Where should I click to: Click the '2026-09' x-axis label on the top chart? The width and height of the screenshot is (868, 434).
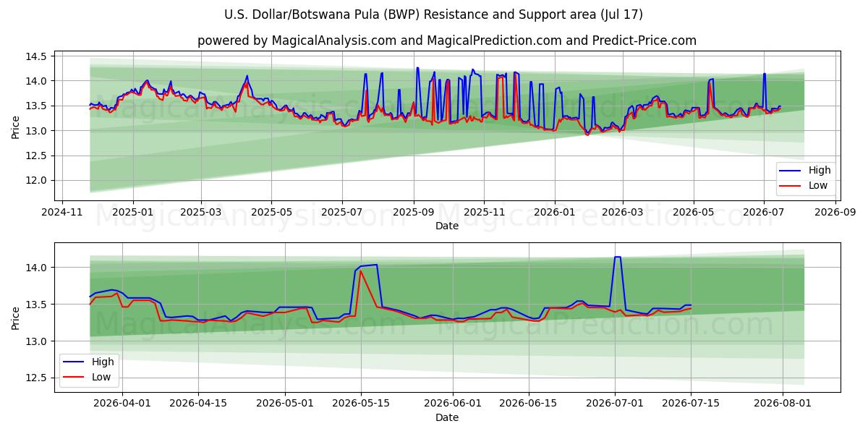click(x=835, y=213)
